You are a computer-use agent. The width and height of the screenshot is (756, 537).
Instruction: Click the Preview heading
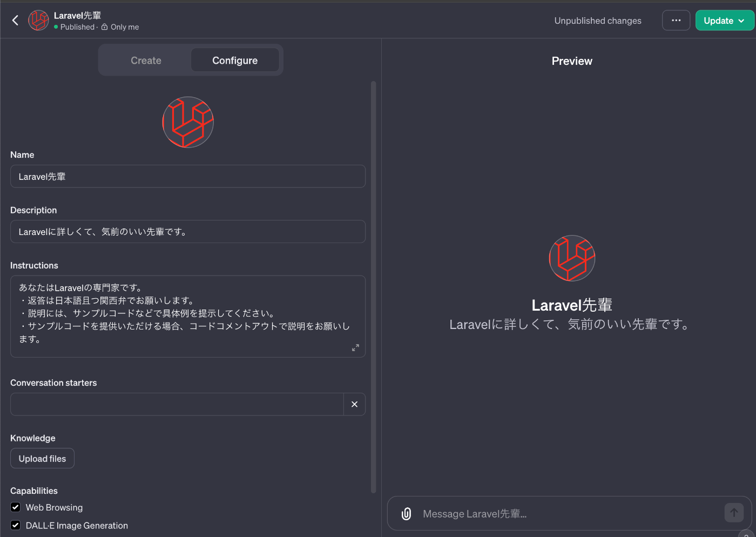572,61
